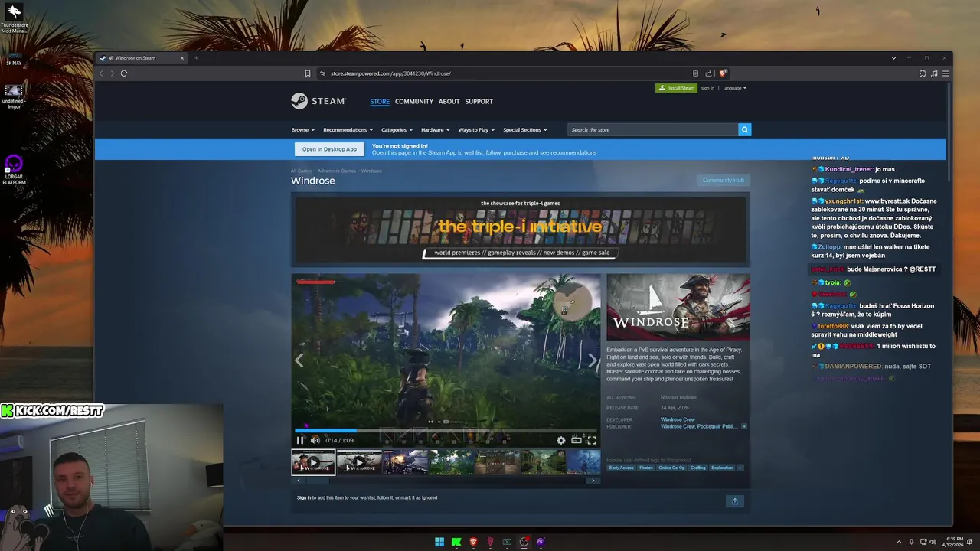Viewport: 980px width, 551px height.
Task: Open browser tab list chevron
Action: (x=893, y=58)
